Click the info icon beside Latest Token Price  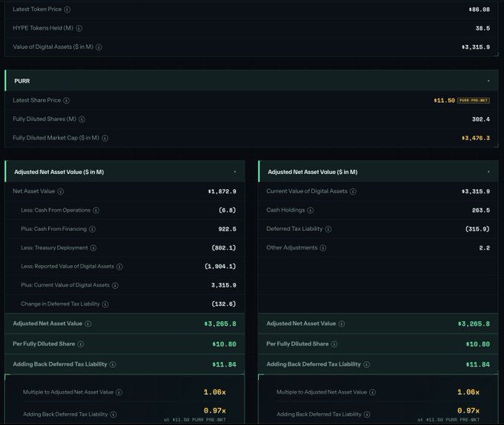tap(67, 10)
